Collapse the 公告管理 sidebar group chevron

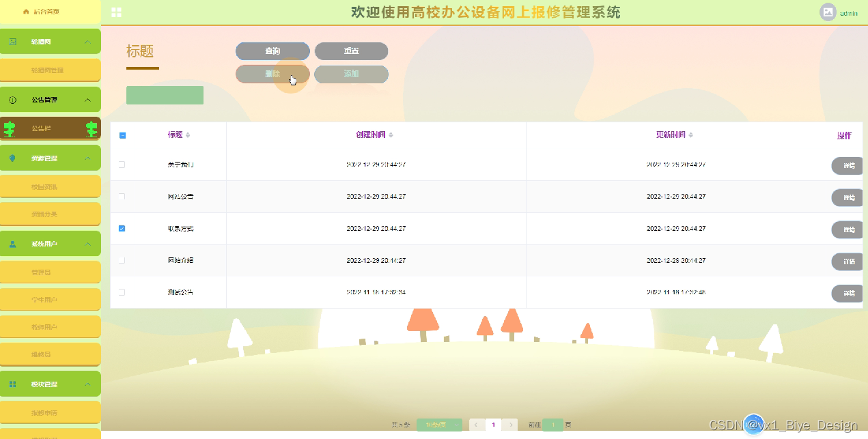(x=87, y=100)
